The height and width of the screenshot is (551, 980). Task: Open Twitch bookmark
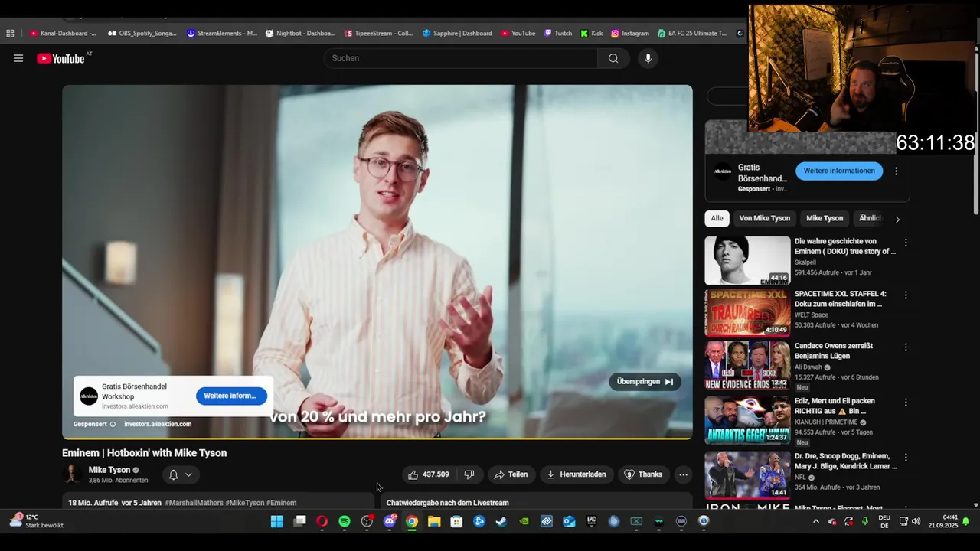pos(558,34)
